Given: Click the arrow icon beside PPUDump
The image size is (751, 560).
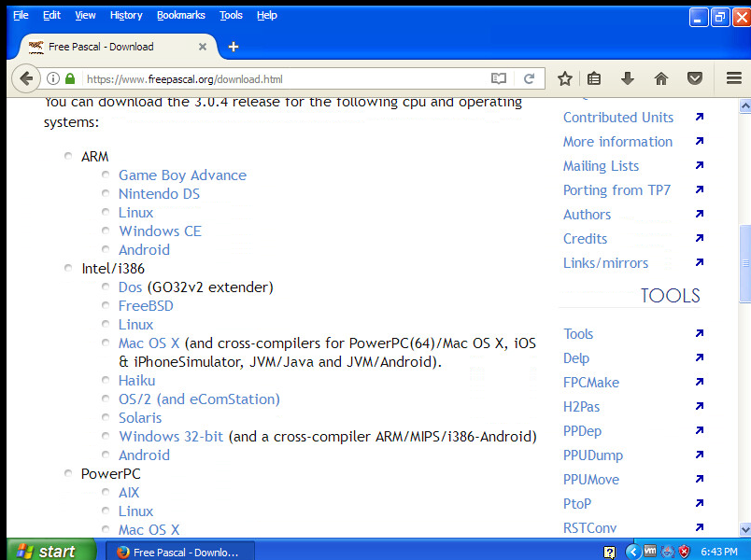Looking at the screenshot, I should [x=700, y=455].
